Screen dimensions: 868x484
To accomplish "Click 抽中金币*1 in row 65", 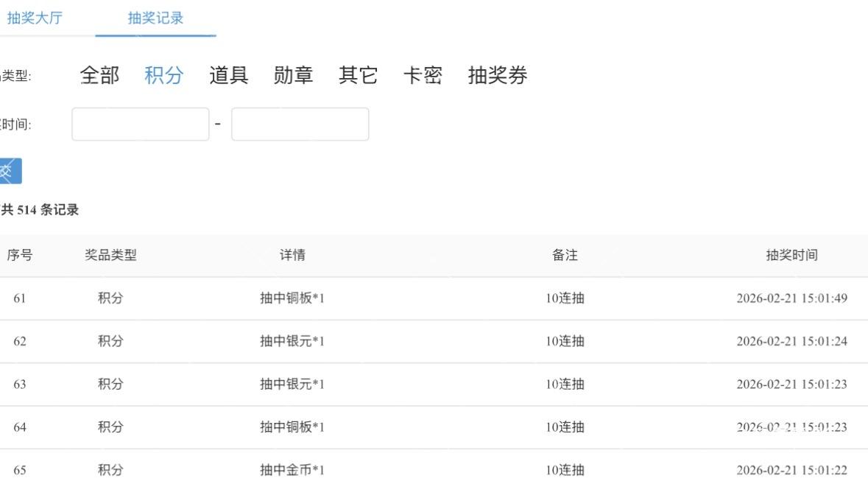I will pyautogui.click(x=292, y=470).
